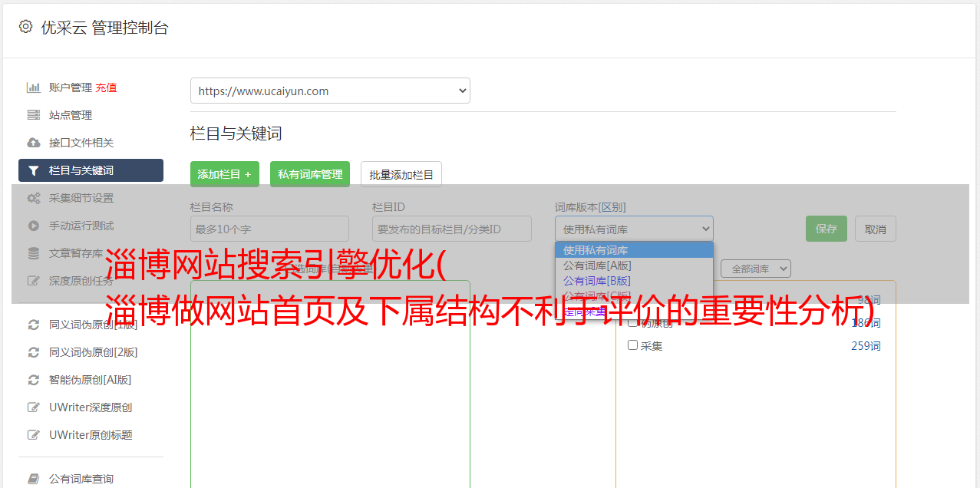
Task: Click the 栏目名称 input field
Action: point(269,229)
